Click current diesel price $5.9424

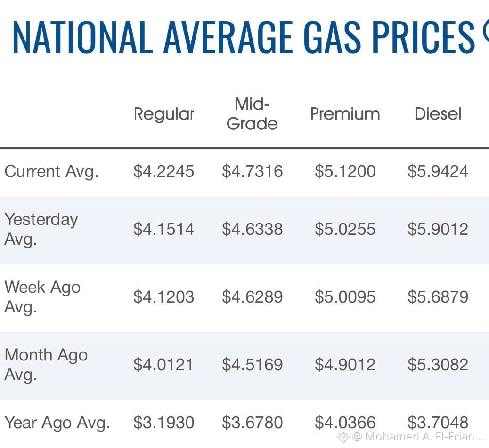pos(438,171)
